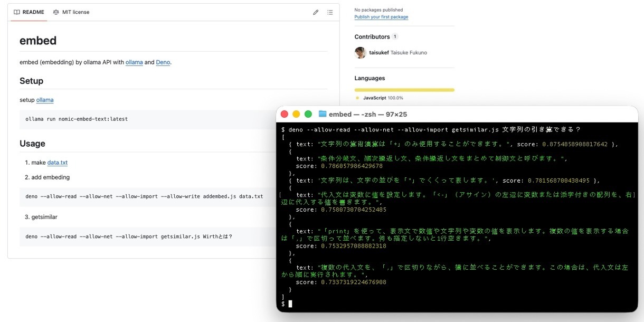Open the taisukef username link
Viewport: 644px width, 322px height.
378,53
